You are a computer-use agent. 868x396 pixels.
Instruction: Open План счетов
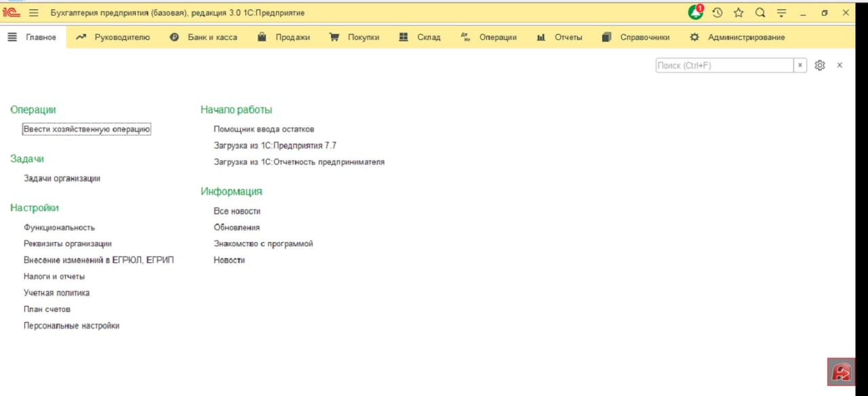[47, 309]
